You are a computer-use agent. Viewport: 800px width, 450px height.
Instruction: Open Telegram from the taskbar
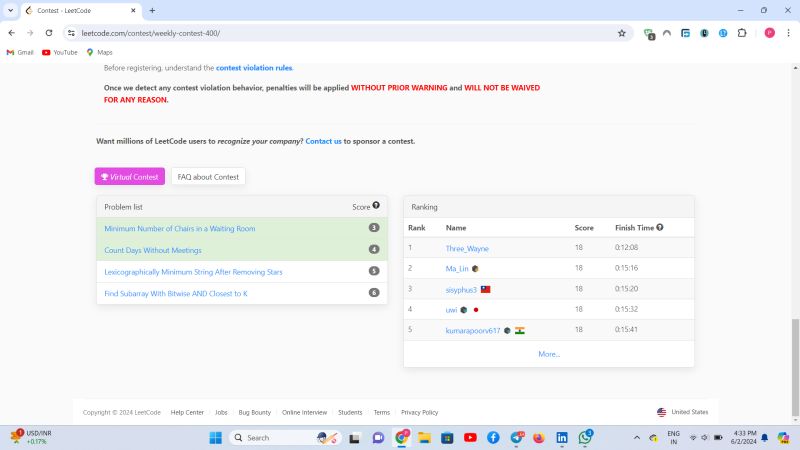(x=516, y=437)
